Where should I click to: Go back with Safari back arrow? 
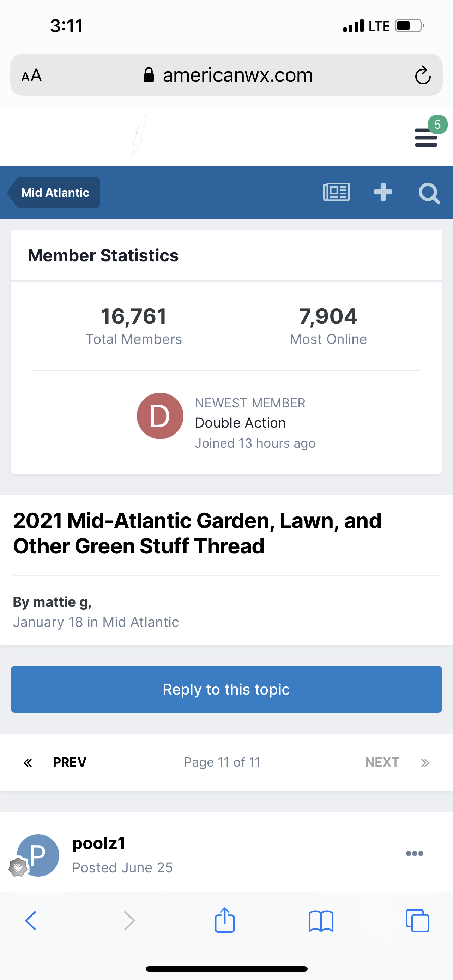31,921
